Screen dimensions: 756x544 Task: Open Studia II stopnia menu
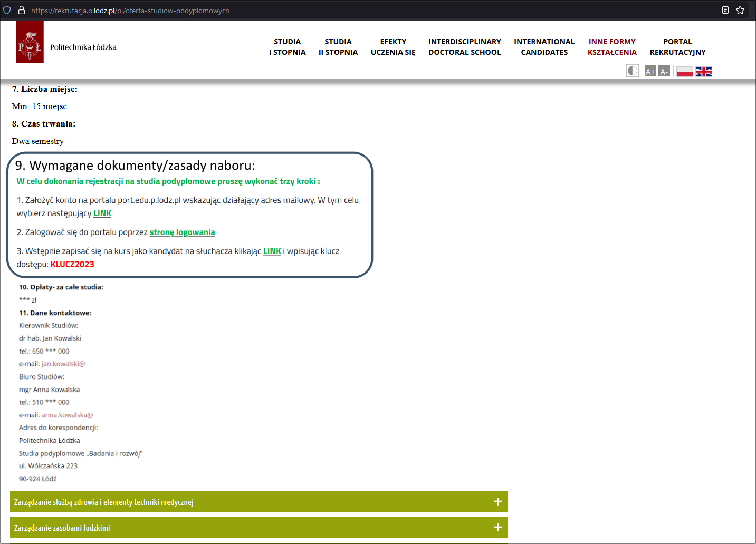click(x=338, y=47)
